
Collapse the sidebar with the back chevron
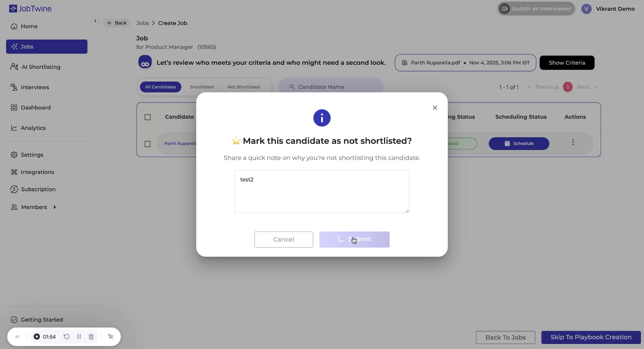pyautogui.click(x=95, y=21)
